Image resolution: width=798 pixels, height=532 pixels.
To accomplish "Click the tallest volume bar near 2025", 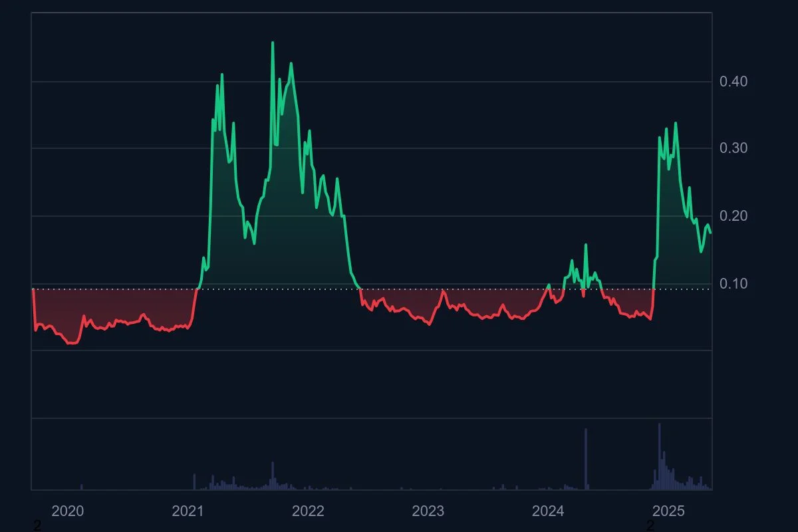I will click(659, 456).
